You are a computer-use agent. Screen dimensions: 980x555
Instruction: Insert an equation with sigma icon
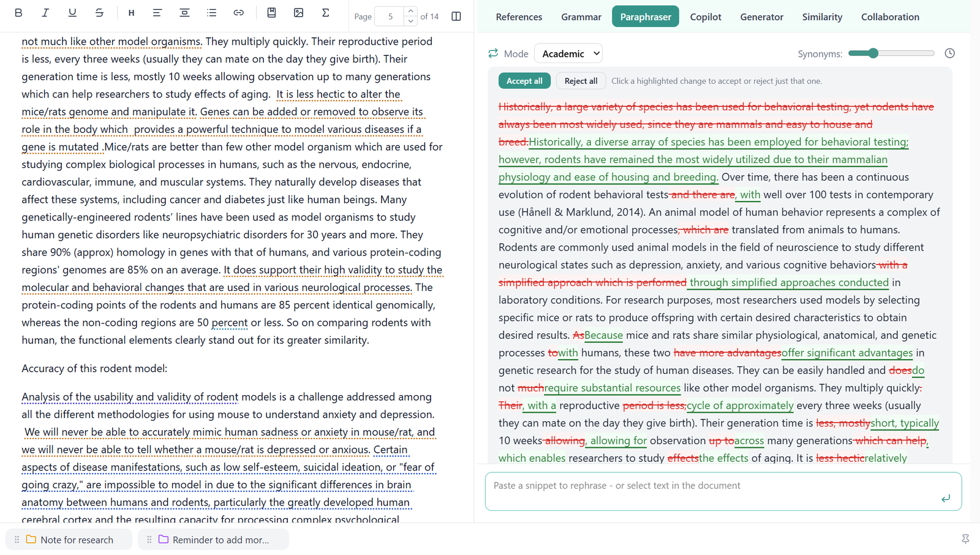click(325, 13)
